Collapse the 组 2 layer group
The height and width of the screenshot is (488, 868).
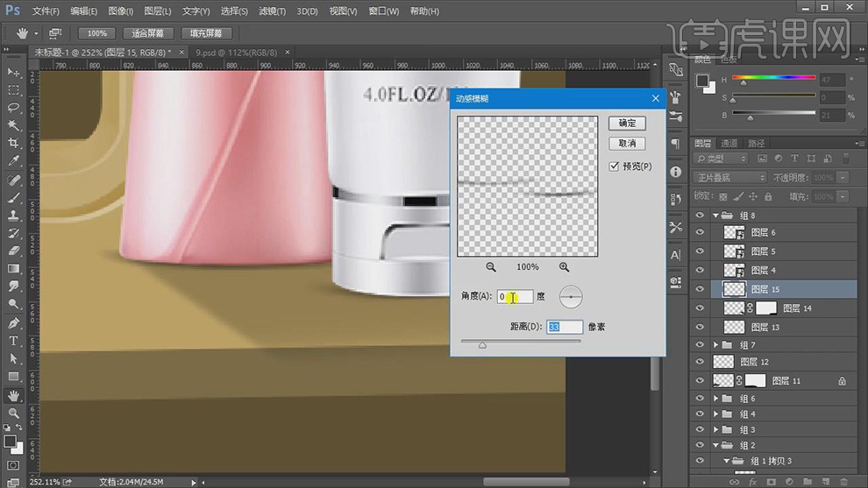tap(716, 445)
